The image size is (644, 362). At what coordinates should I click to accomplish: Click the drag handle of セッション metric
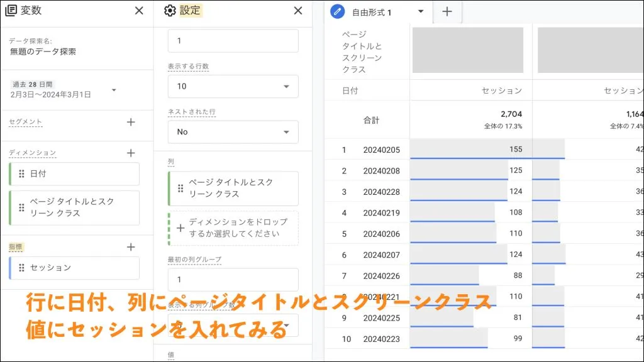[x=21, y=268]
